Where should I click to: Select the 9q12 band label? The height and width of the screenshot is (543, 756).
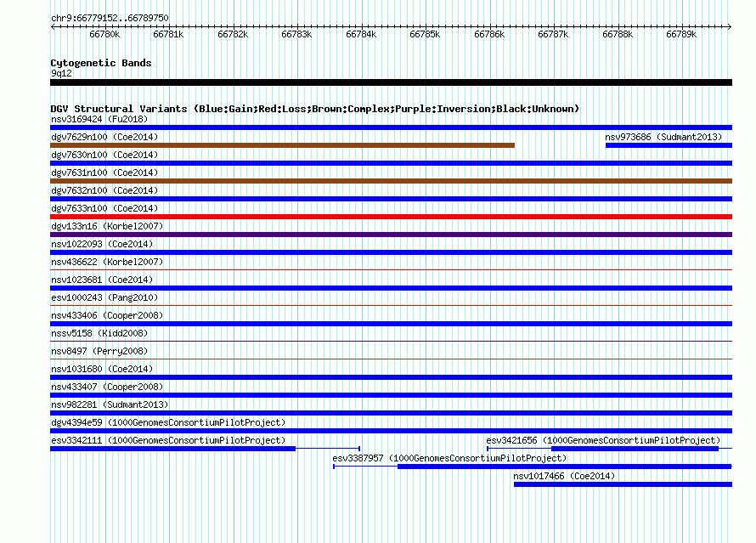pos(61,73)
